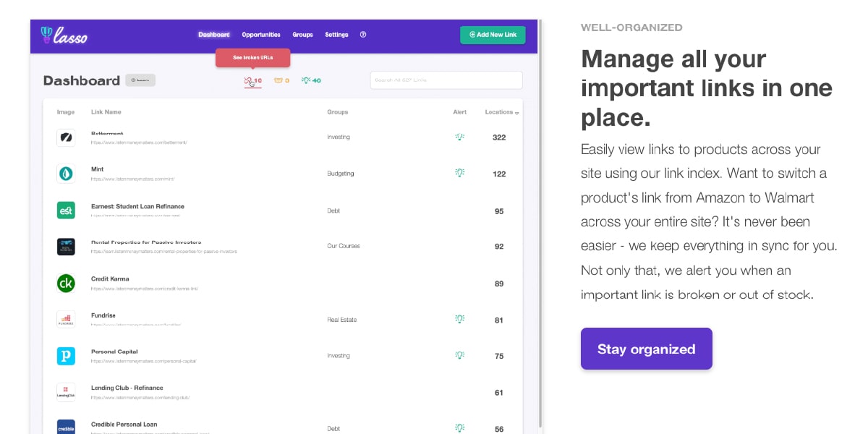Click the 81 locations count
Image resolution: width=868 pixels, height=434 pixels.
click(499, 320)
